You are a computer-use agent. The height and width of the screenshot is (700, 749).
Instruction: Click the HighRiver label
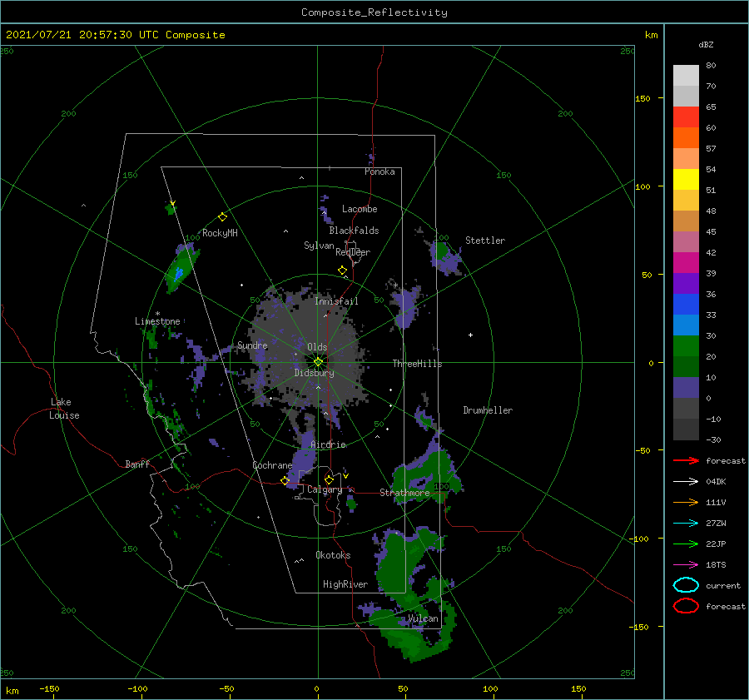coord(345,584)
